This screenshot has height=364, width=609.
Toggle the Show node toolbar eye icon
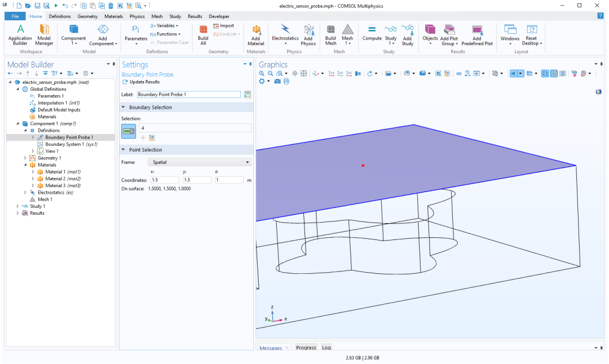45,74
